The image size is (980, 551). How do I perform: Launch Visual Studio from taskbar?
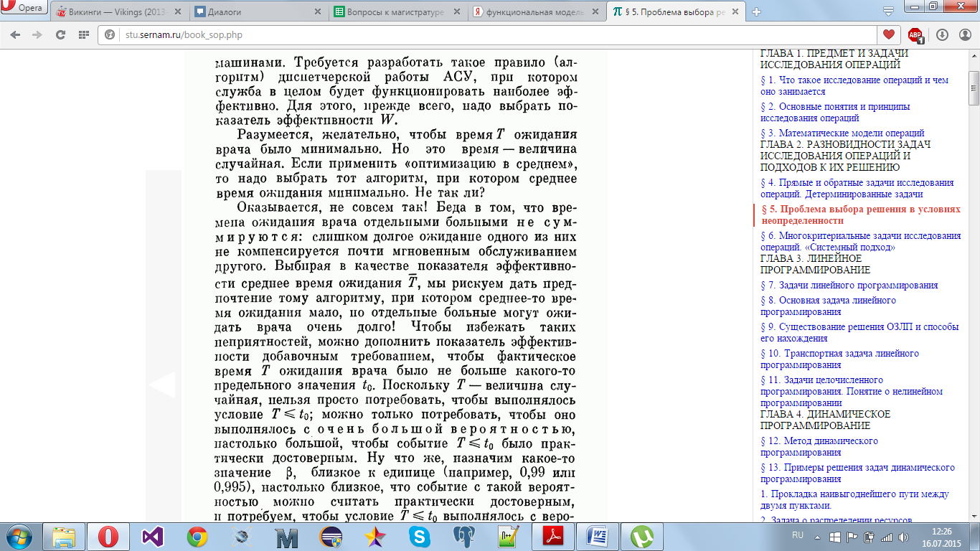[x=153, y=536]
